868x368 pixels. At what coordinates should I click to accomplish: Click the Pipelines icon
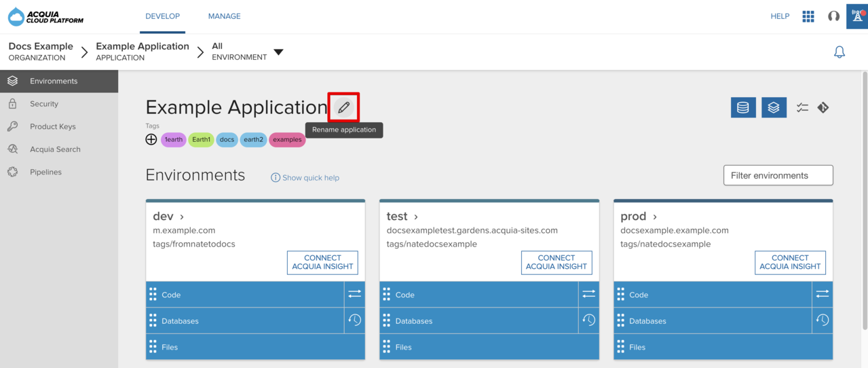tap(12, 172)
